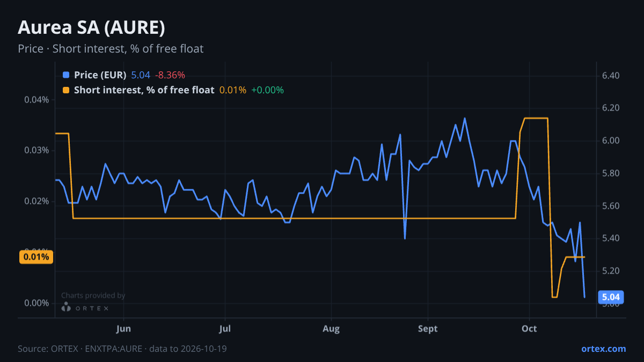
Task: Click the Aug x-axis label
Action: [331, 328]
